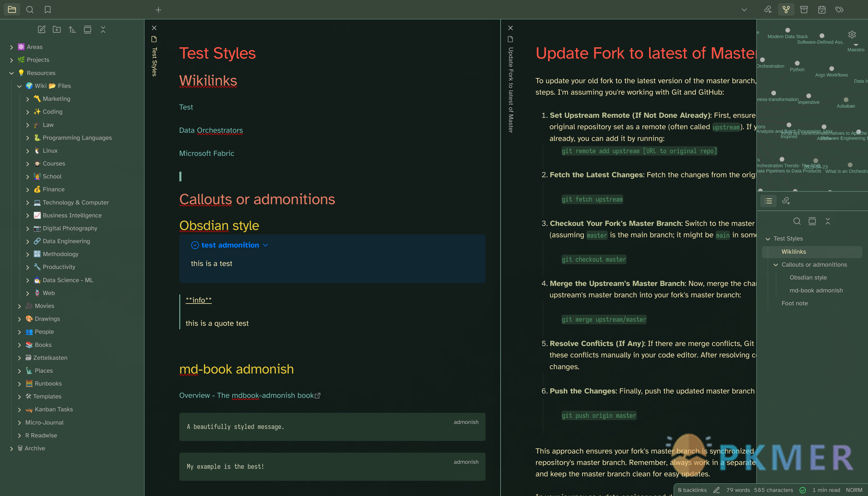Click the auto-reveal file icon in explorer toolbar
The image size is (868, 496).
coord(88,30)
